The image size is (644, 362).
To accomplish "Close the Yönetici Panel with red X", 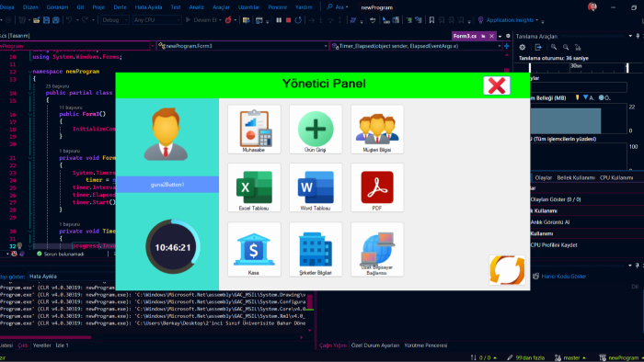I will coord(497,85).
